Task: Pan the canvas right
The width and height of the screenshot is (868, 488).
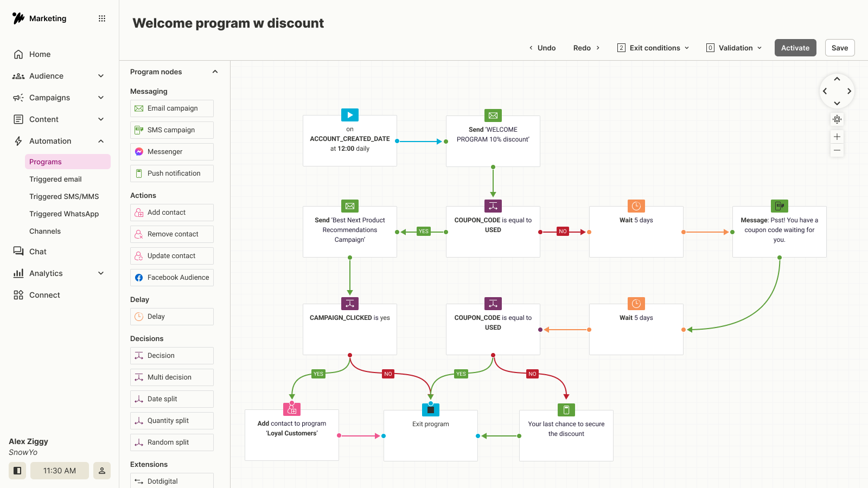Action: coord(849,91)
